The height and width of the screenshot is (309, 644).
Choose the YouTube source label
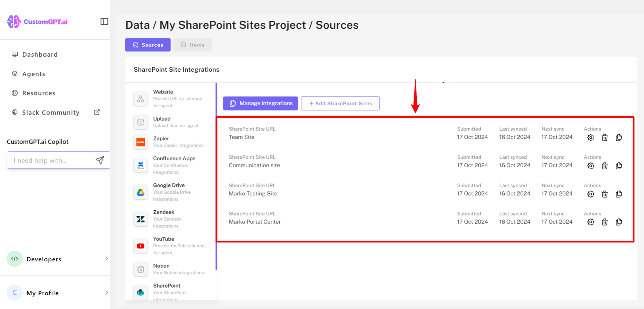pos(164,239)
